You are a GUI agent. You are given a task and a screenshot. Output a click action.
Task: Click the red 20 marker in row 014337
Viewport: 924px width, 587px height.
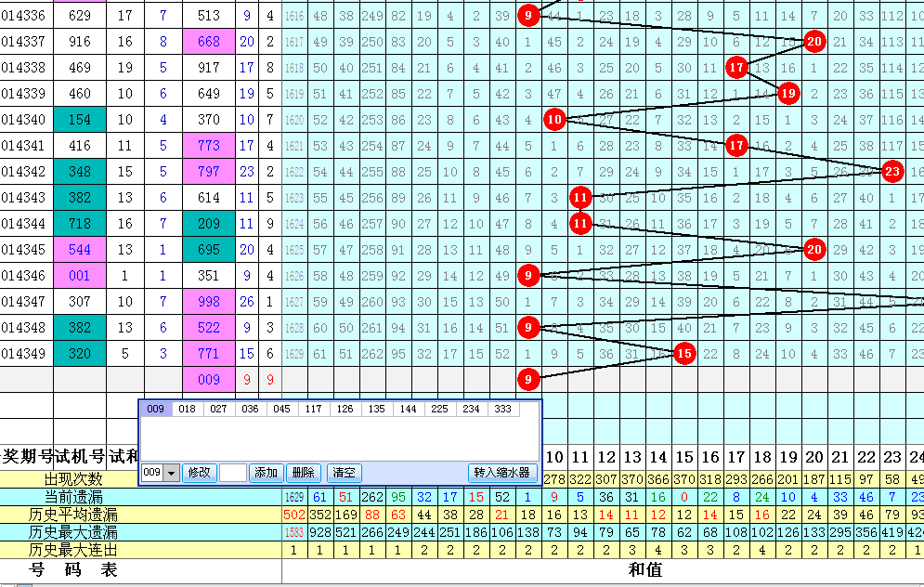click(x=813, y=41)
